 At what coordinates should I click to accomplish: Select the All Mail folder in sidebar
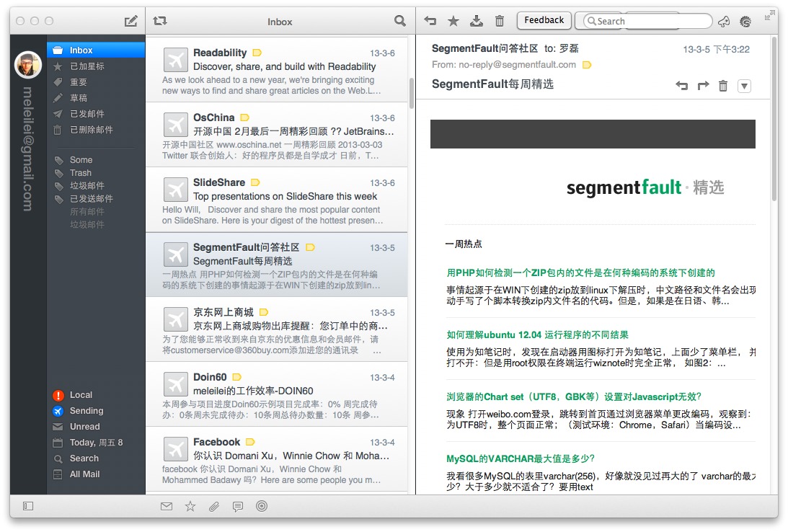tap(84, 474)
